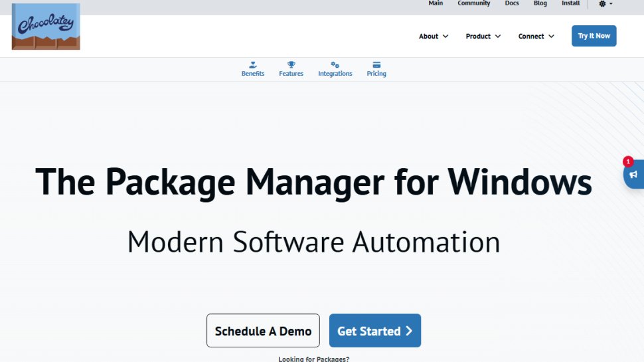Click the 'Looking for Packages?' text
This screenshot has width=644, height=362.
click(x=314, y=359)
